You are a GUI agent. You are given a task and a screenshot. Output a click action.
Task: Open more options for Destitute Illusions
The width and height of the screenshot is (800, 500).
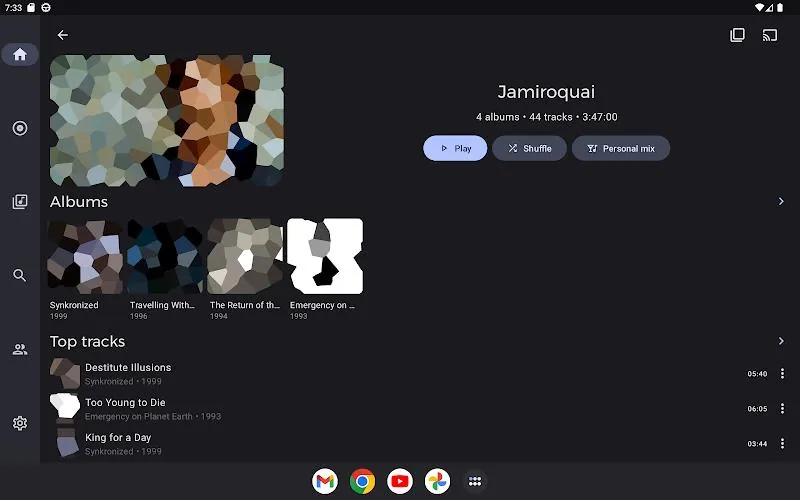tap(782, 373)
